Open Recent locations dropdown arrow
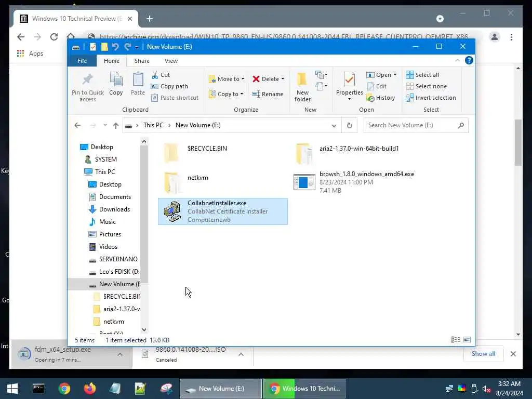 click(x=105, y=125)
